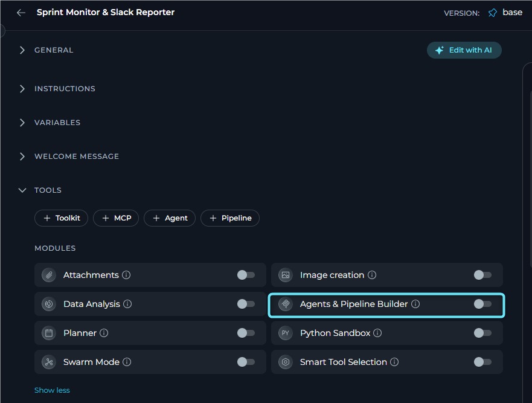
Task: Click the Swarm Mode module icon
Action: coord(49,362)
